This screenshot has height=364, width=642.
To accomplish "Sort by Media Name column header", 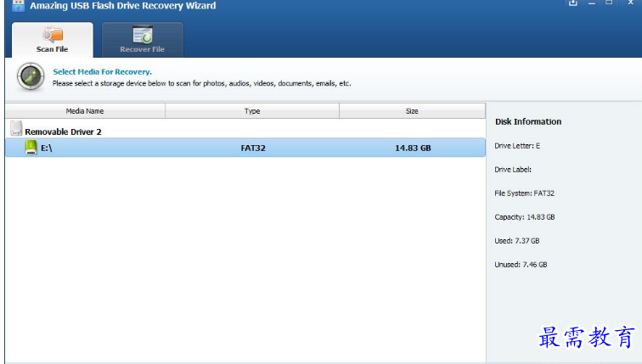I will pyautogui.click(x=85, y=111).
